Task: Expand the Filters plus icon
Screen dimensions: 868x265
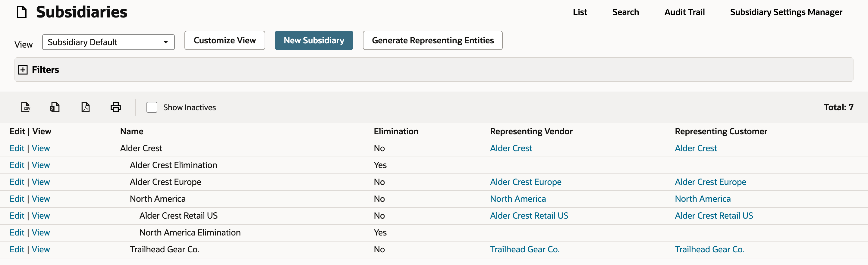Action: (23, 70)
